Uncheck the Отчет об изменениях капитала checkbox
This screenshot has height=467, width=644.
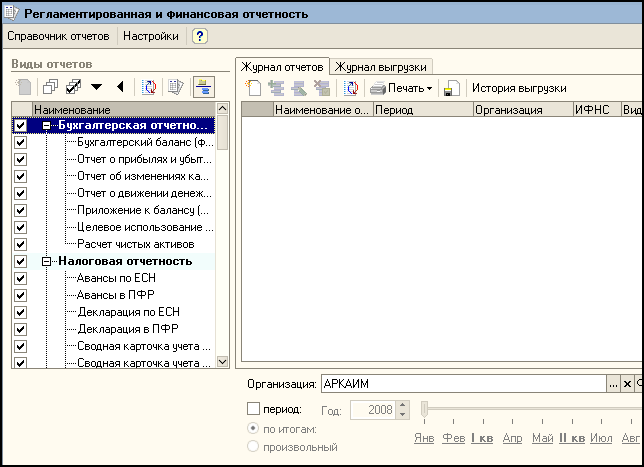pos(21,176)
